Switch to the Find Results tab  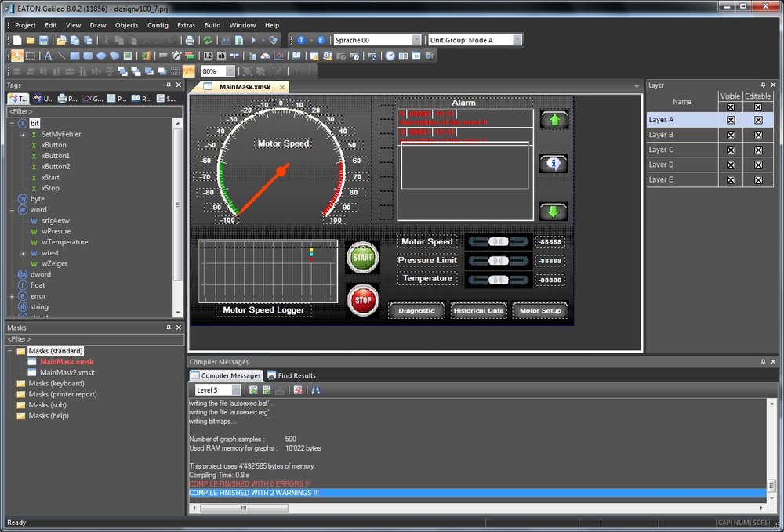292,375
